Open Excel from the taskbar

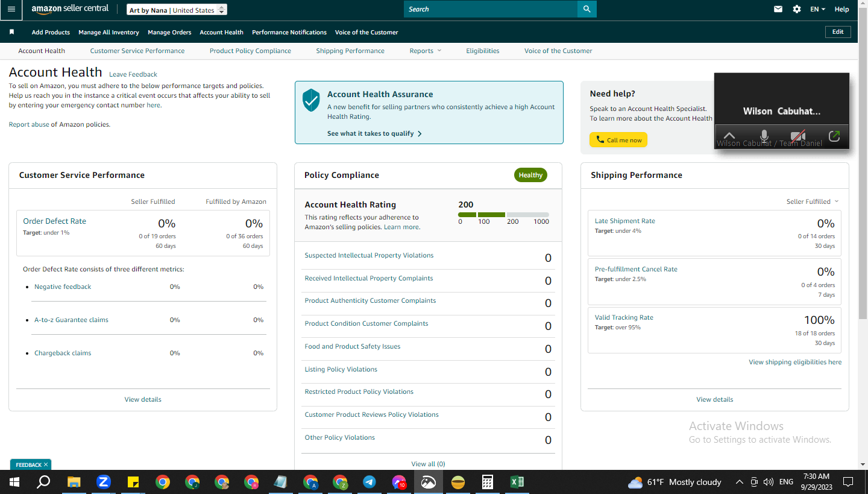click(x=517, y=482)
